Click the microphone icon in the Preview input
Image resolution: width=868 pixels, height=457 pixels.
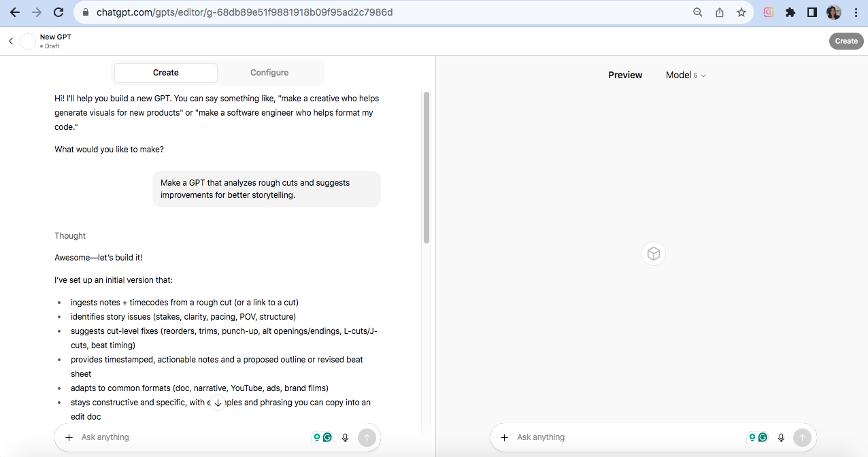coord(781,437)
